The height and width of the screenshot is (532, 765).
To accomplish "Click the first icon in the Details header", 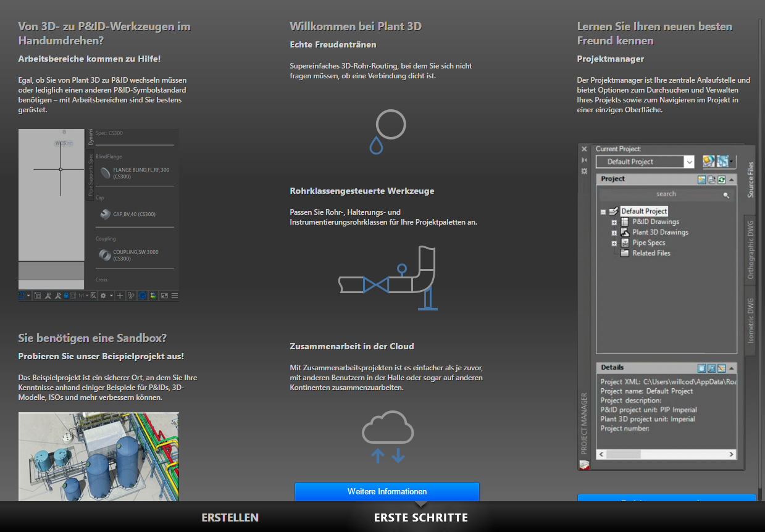I will (701, 368).
